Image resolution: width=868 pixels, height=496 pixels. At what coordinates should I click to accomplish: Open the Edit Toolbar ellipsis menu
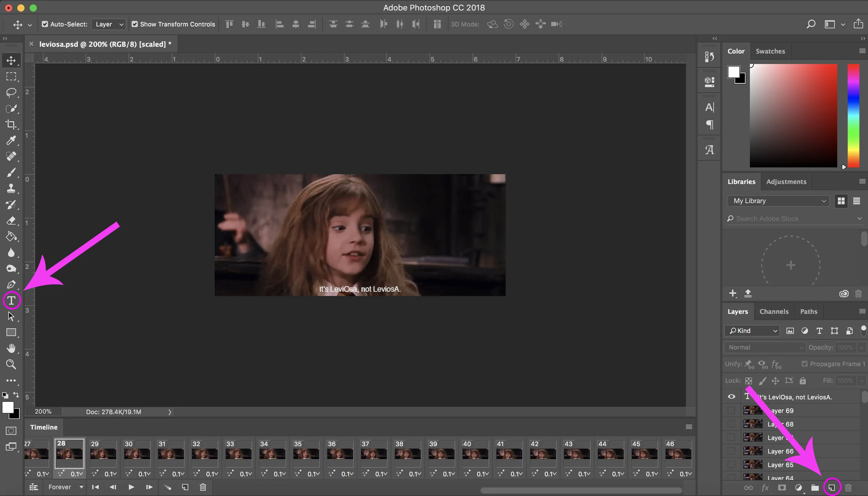(11, 380)
